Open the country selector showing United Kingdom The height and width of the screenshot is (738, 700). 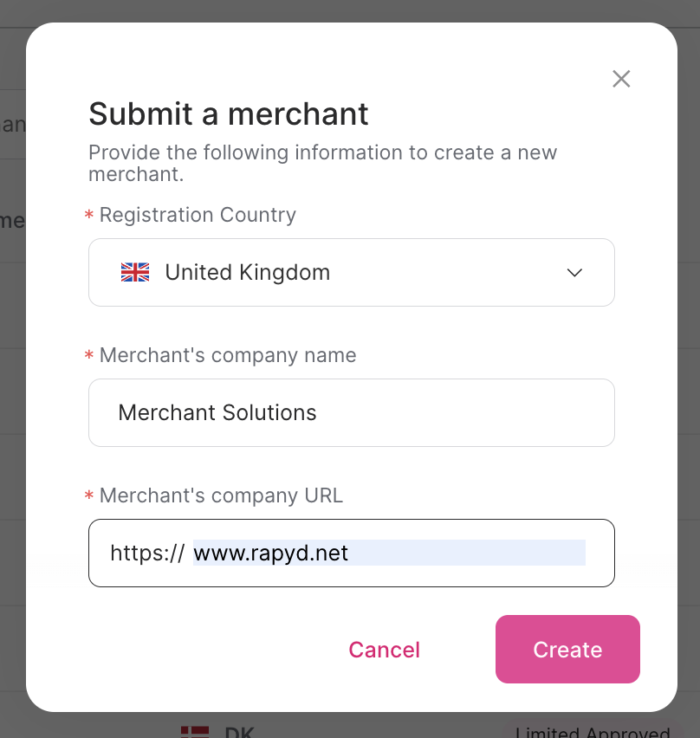click(351, 272)
